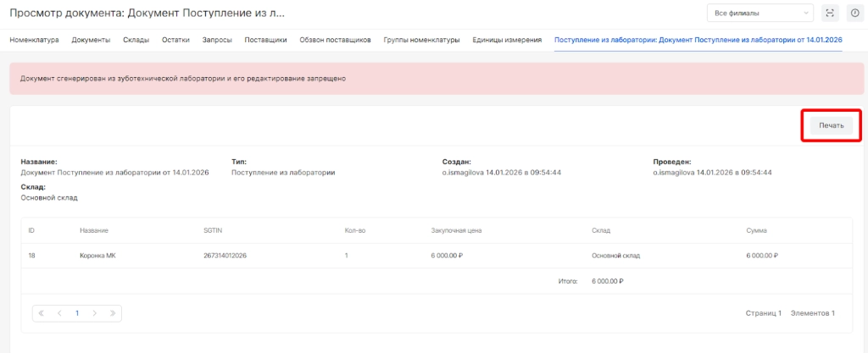Viewport: 868px width, 353px height.
Task: Open the "Единицы измерения" tab
Action: [x=507, y=40]
